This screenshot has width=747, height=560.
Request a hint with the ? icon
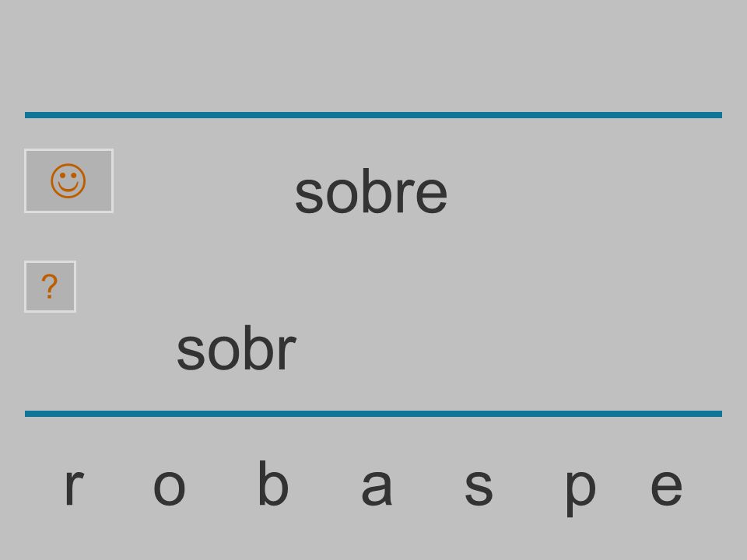point(50,287)
